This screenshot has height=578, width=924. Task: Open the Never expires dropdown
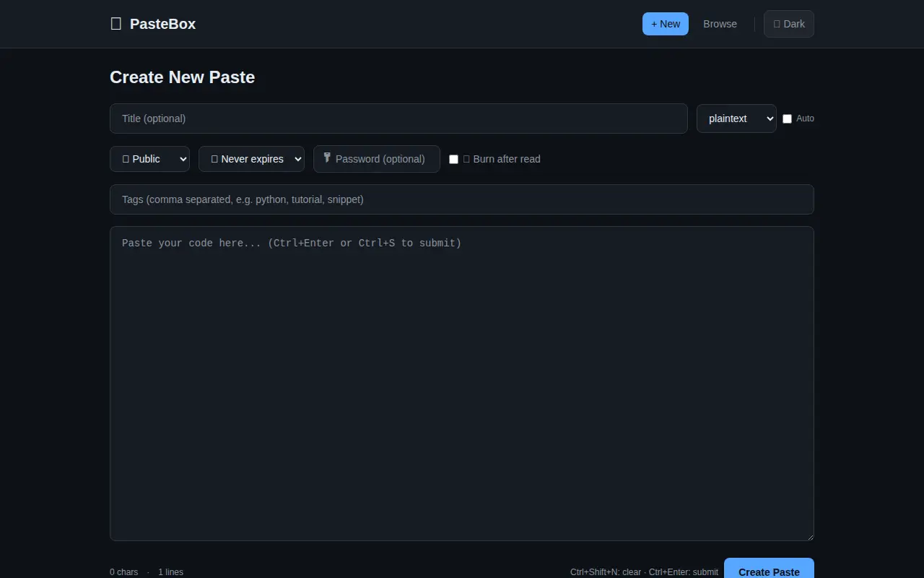click(x=251, y=159)
